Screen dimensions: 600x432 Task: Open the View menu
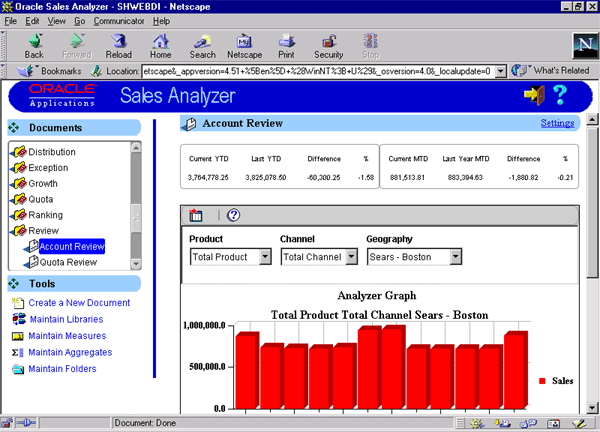click(x=57, y=21)
